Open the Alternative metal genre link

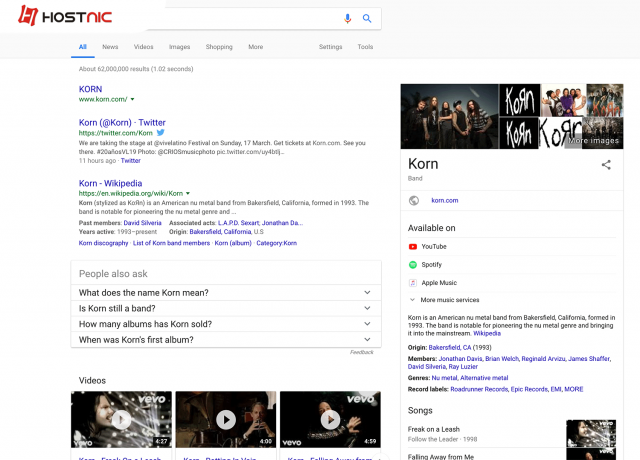(484, 378)
